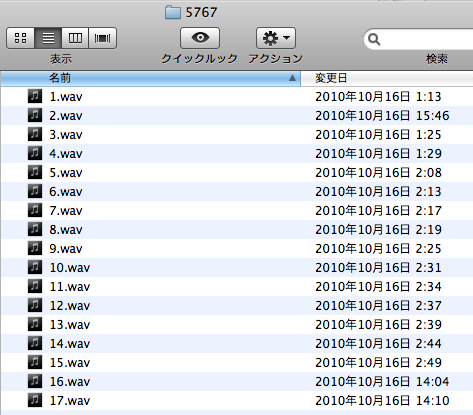Select list view mode button
The image size is (473, 415).
coord(48,38)
